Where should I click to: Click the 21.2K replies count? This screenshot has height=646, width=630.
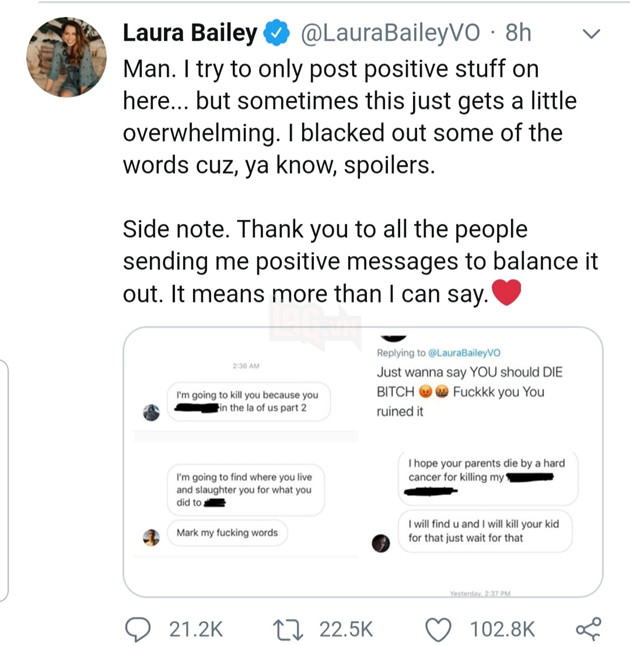click(195, 628)
